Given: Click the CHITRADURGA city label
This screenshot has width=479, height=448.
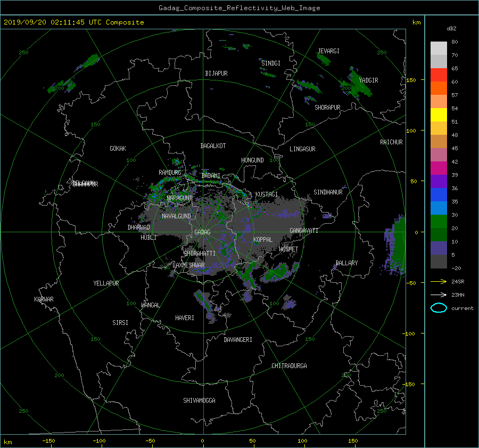Looking at the screenshot, I should (289, 366).
